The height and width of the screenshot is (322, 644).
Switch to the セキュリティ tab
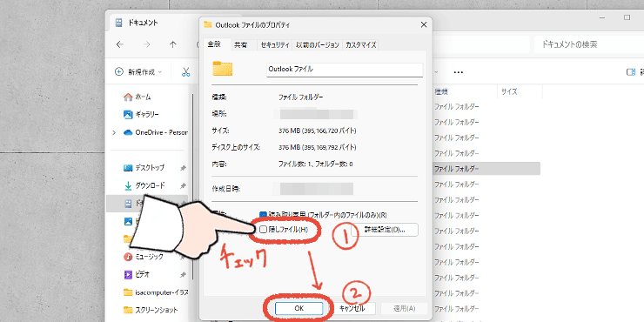(x=275, y=45)
